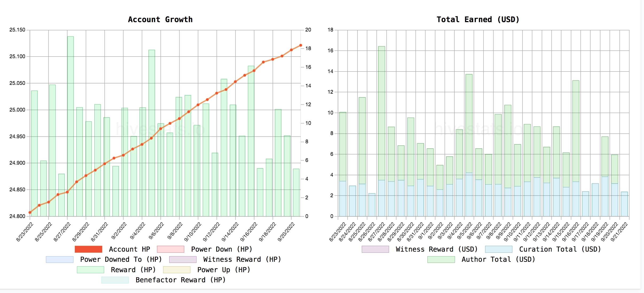Click the first Account HP point at 8/23/2022
This screenshot has width=644, height=293.
(x=30, y=212)
